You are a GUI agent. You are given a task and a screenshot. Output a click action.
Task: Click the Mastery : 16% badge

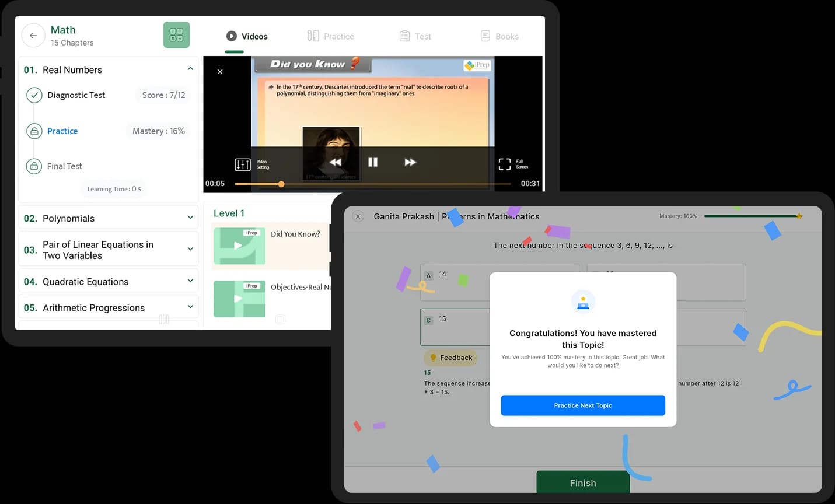(159, 131)
